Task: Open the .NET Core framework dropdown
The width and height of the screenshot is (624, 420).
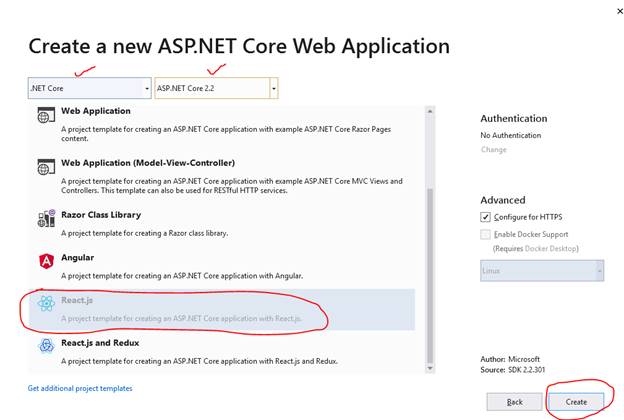Action: point(90,88)
